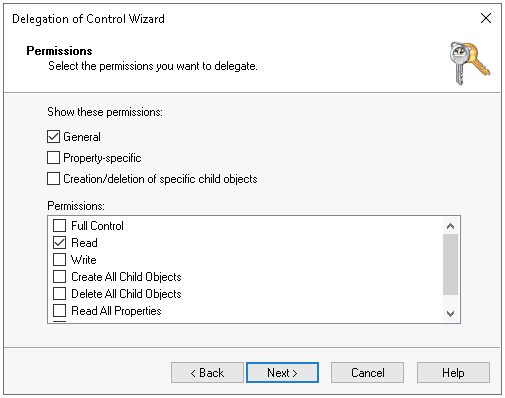
Task: Click the permissions list scroll down arrow
Action: (450, 314)
